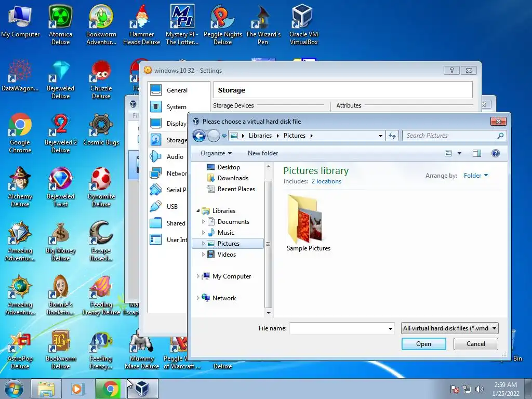Open Atomica Deluxe desktop icon
The height and width of the screenshot is (399, 532).
[x=60, y=25]
